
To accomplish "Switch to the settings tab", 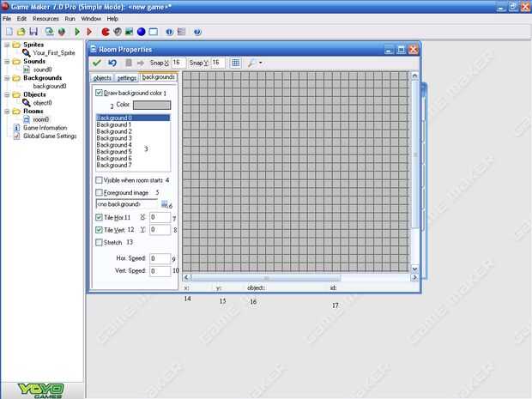I will [x=126, y=78].
